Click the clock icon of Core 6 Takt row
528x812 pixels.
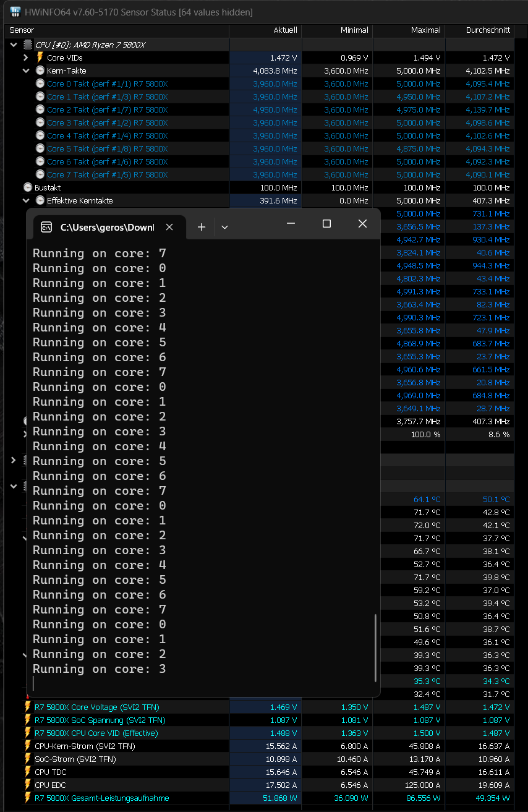pos(40,161)
